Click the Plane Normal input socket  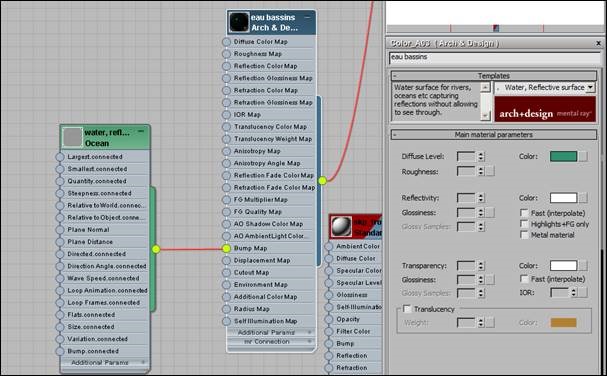point(60,230)
